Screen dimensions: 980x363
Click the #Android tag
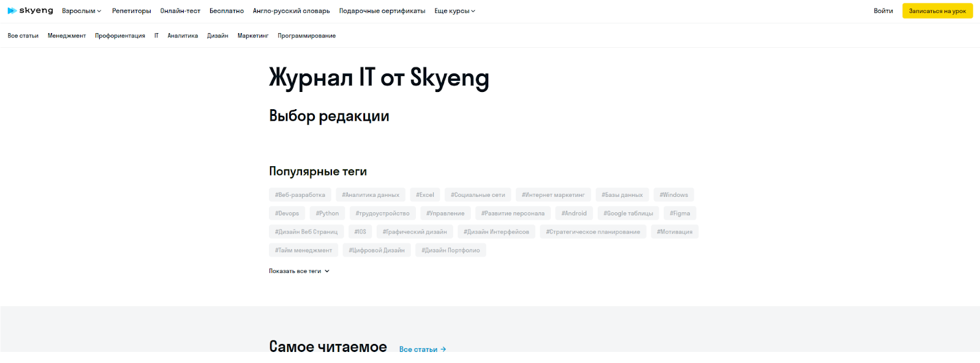tap(574, 213)
